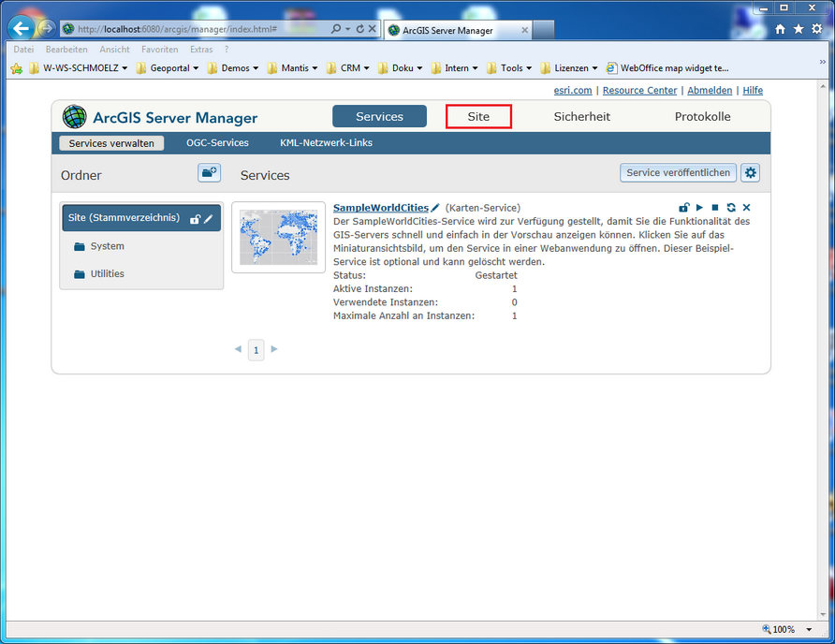Delete the SampleWorldCities service
Screen dimensions: 835x644
[x=746, y=207]
